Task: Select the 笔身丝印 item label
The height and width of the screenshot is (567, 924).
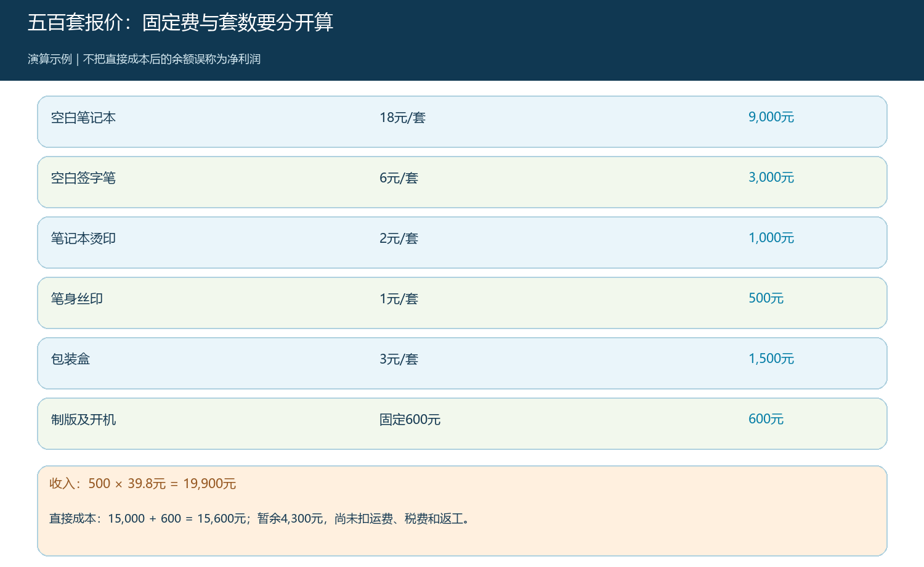Action: coord(77,299)
